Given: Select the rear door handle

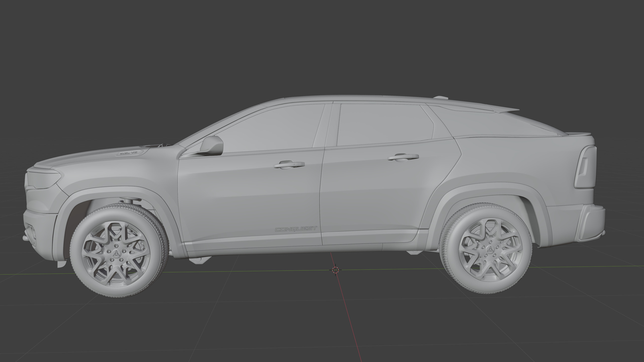Looking at the screenshot, I should [x=403, y=157].
